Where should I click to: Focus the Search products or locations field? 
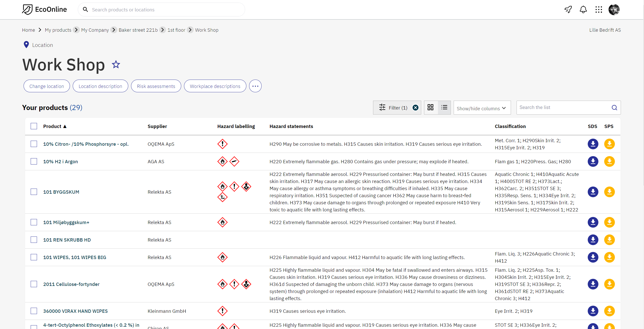[x=161, y=10]
